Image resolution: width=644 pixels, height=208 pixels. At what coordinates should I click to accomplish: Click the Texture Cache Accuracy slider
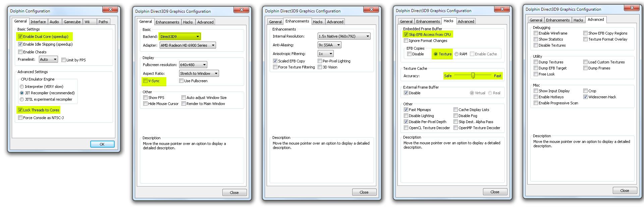[x=473, y=75]
